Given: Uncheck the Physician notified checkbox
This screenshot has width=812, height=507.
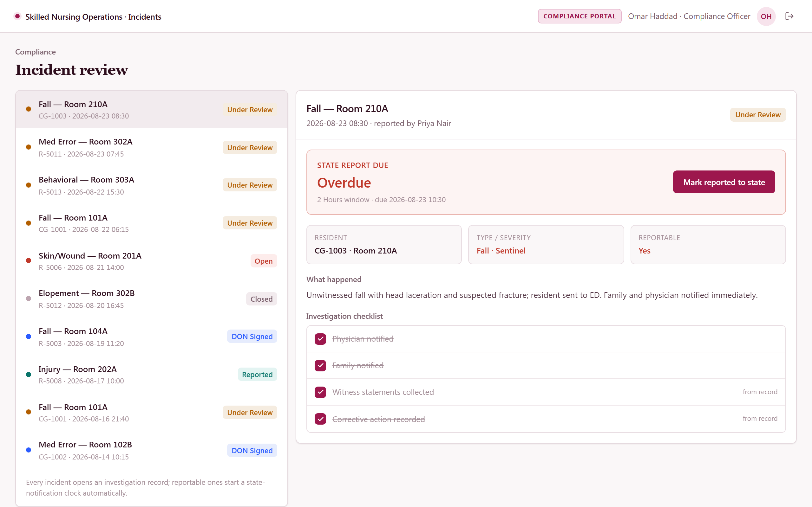Looking at the screenshot, I should [x=320, y=339].
